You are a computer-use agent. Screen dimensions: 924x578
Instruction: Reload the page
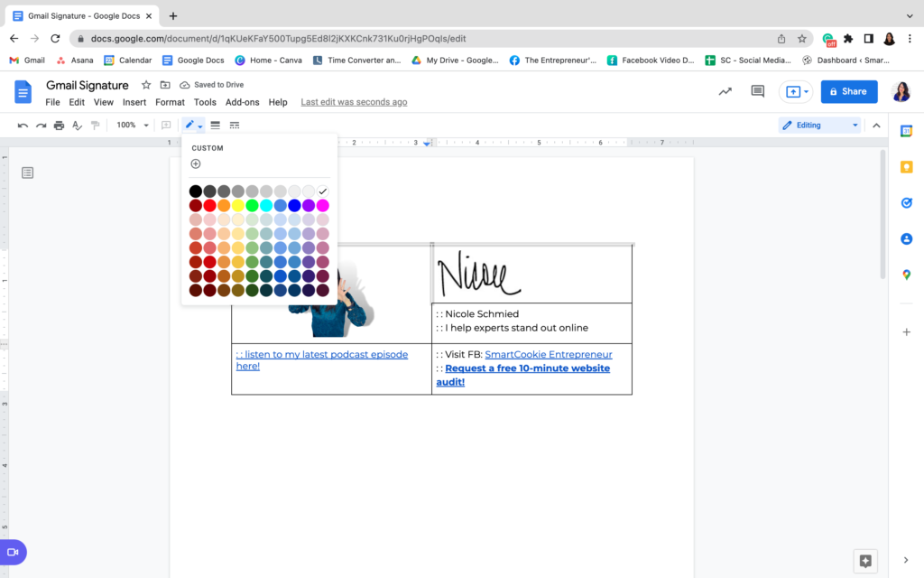pyautogui.click(x=55, y=38)
